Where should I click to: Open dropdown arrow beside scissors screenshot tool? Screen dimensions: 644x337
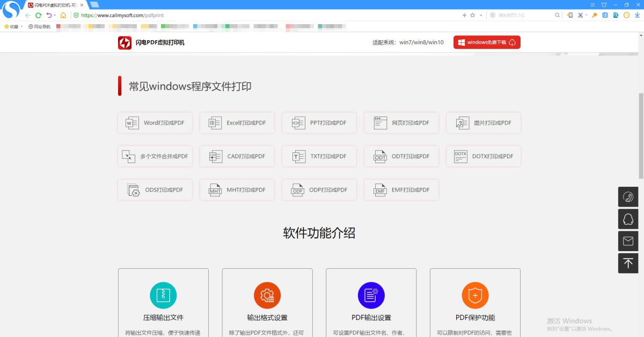586,16
